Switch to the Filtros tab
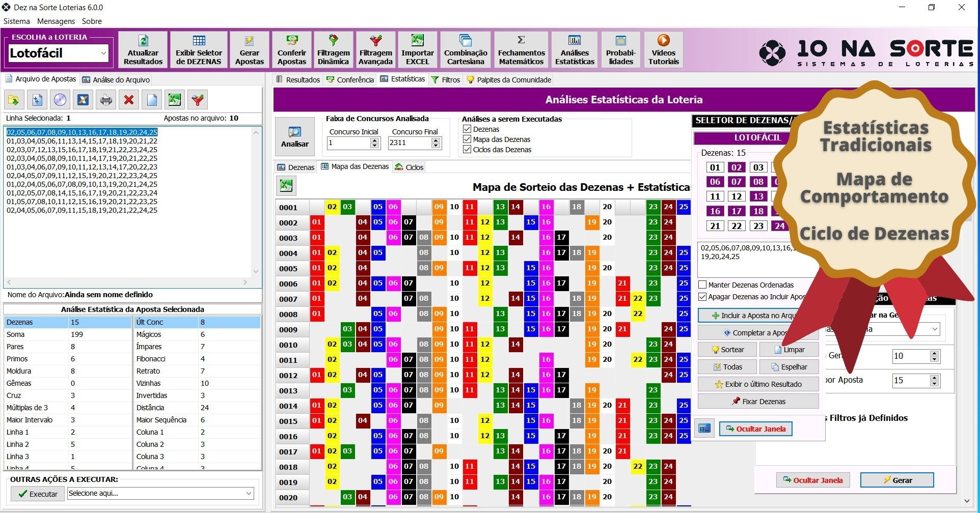The height and width of the screenshot is (513, 980). [446, 80]
